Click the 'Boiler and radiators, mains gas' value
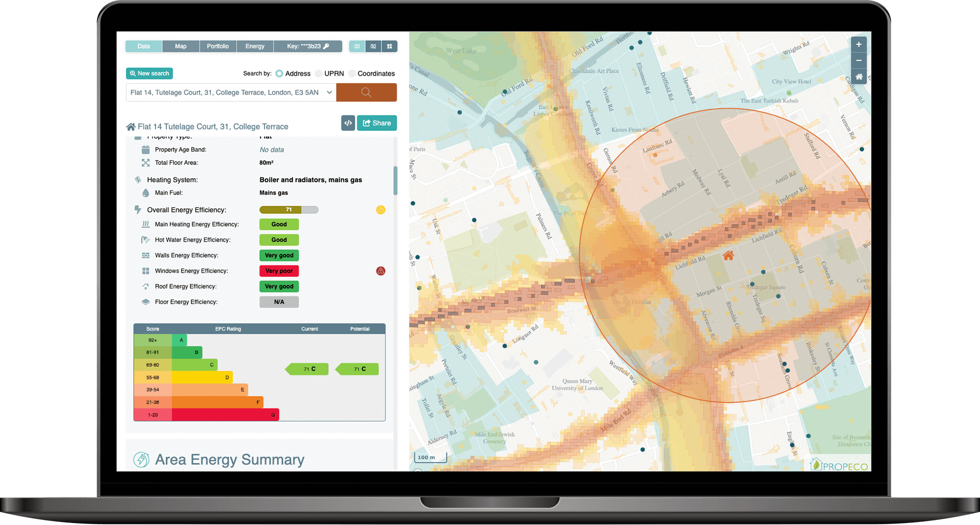 point(311,180)
